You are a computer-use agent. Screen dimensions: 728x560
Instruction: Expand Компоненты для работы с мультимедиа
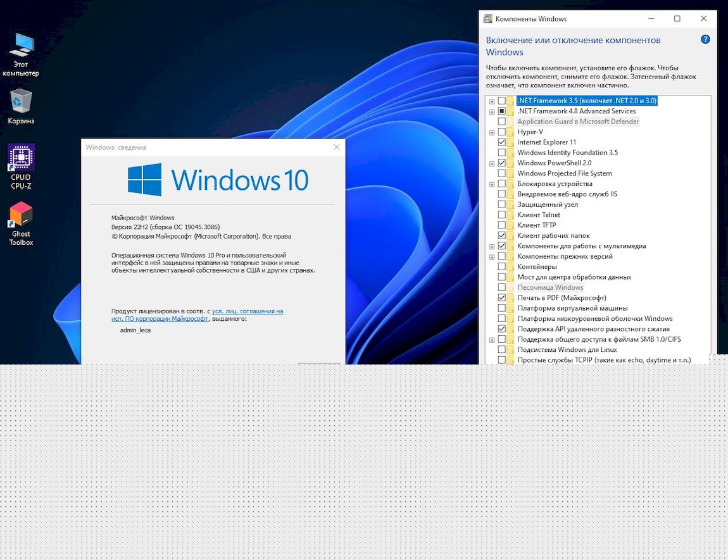492,246
